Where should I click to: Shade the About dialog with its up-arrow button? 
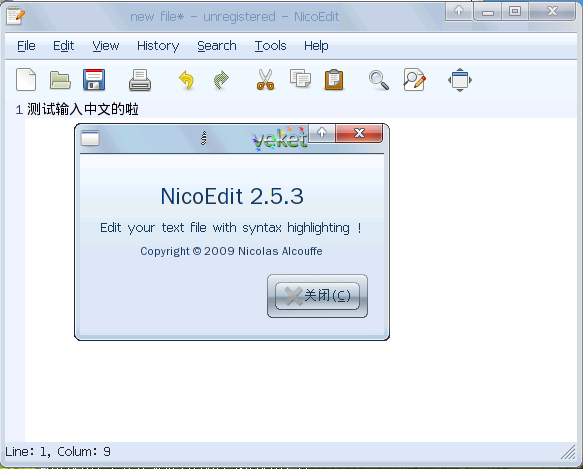(x=322, y=133)
